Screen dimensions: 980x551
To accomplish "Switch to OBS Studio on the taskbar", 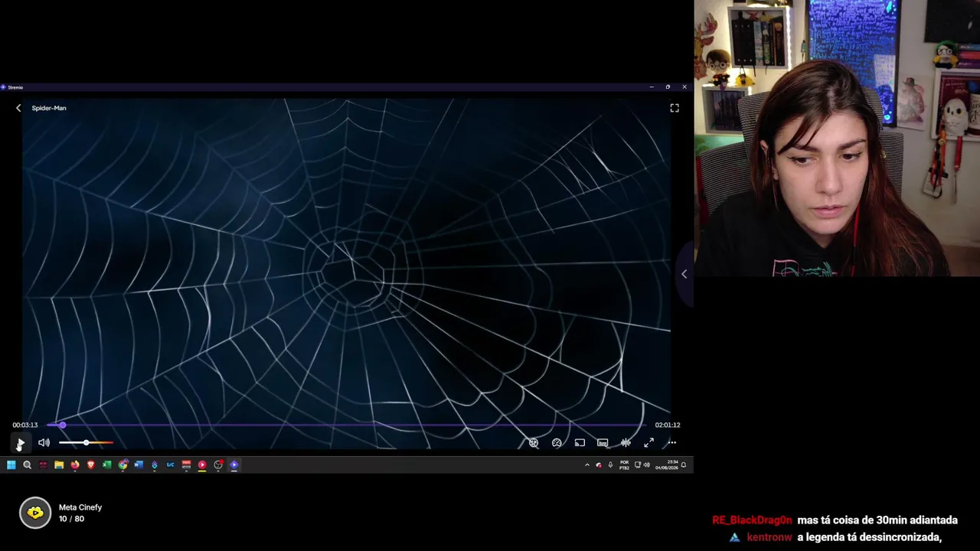I will (x=218, y=465).
